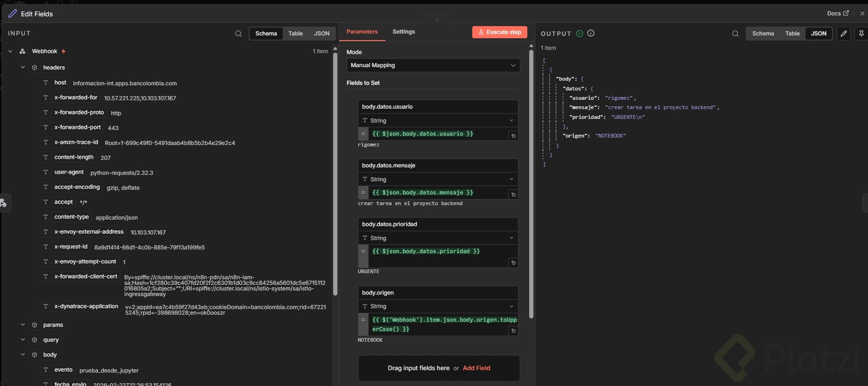Open the expression editor for body.datos.usuario value
This screenshot has width=868, height=386.
point(513,136)
